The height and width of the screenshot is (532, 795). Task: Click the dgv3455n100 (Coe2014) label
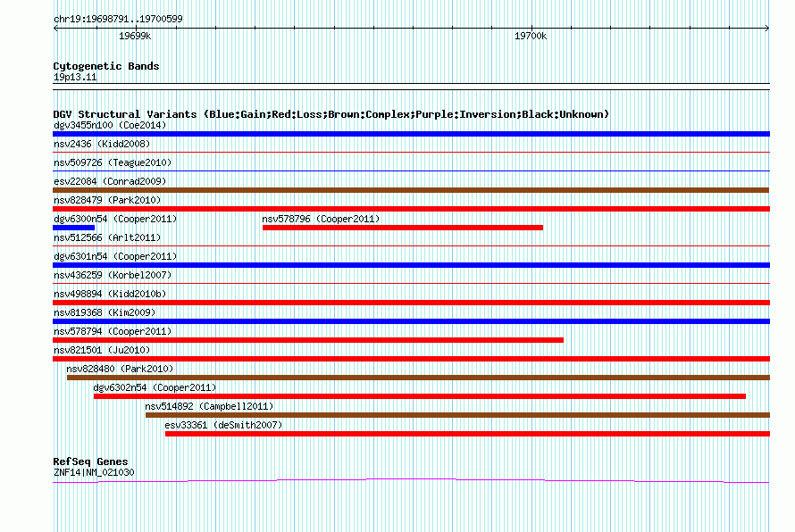coord(110,125)
